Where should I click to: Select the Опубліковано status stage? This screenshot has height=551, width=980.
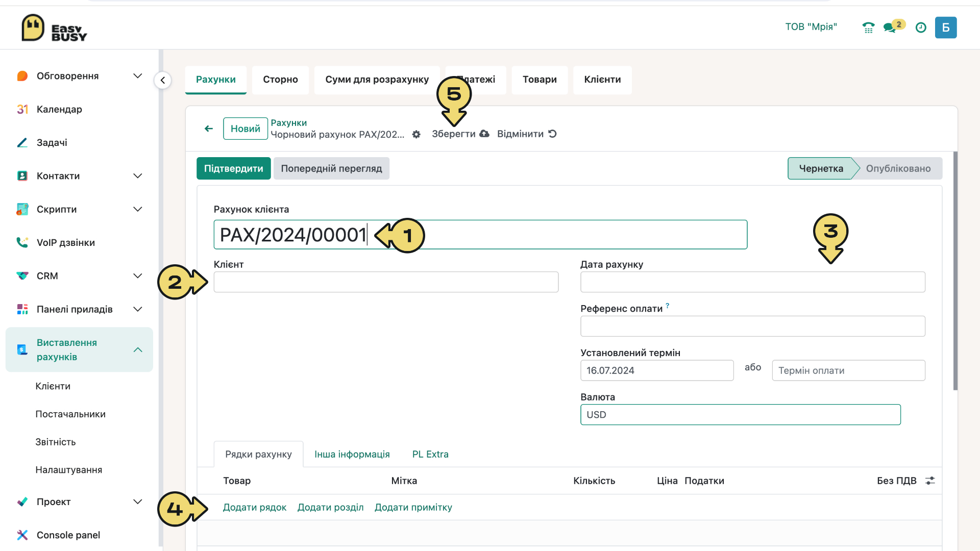pos(898,168)
